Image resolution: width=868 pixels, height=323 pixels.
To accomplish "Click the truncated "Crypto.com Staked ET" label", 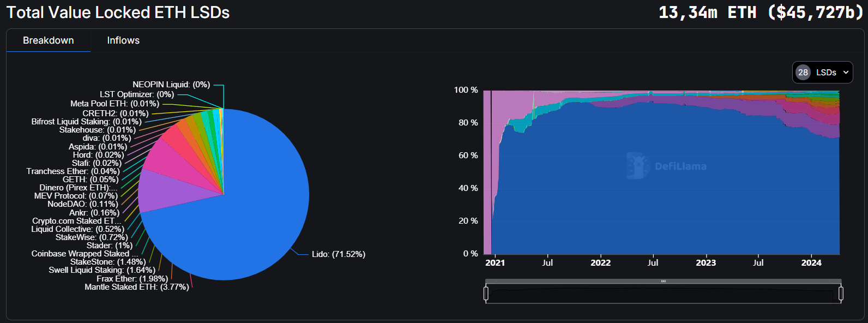I will (x=77, y=221).
